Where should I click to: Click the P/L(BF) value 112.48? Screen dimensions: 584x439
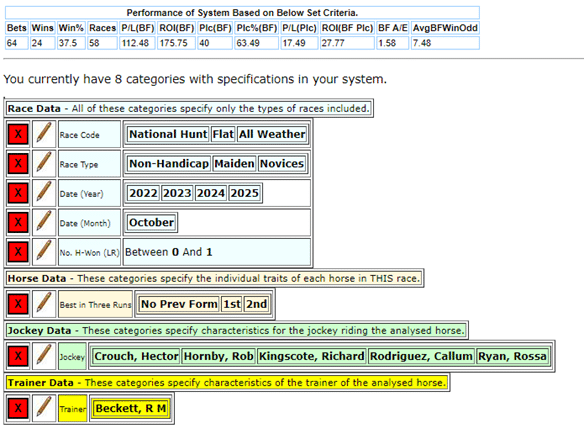[x=135, y=43]
